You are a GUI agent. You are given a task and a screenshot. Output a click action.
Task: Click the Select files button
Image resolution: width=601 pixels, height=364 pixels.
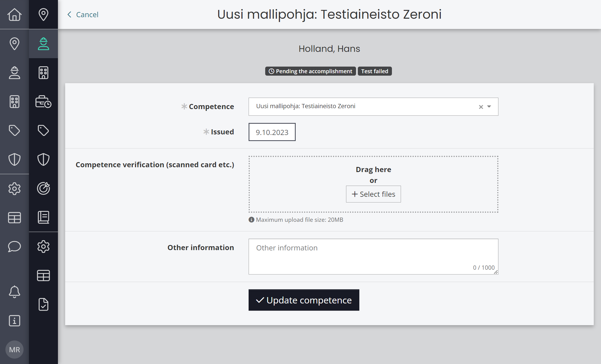(373, 194)
